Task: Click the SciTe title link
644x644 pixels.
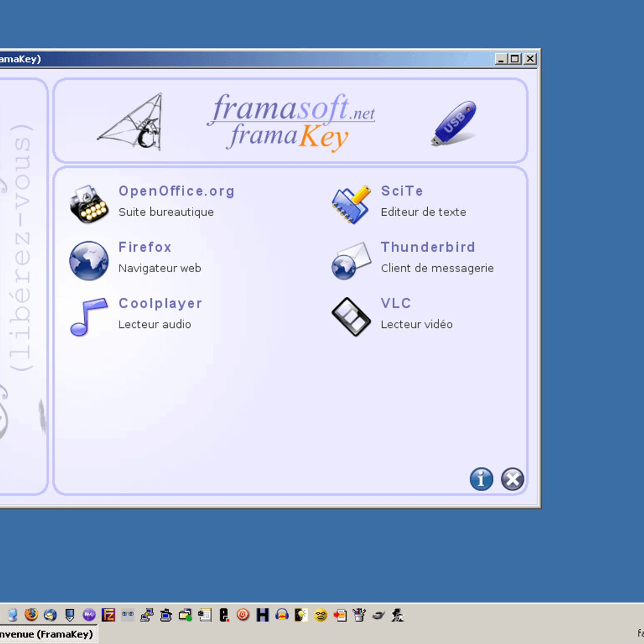Action: pyautogui.click(x=402, y=191)
